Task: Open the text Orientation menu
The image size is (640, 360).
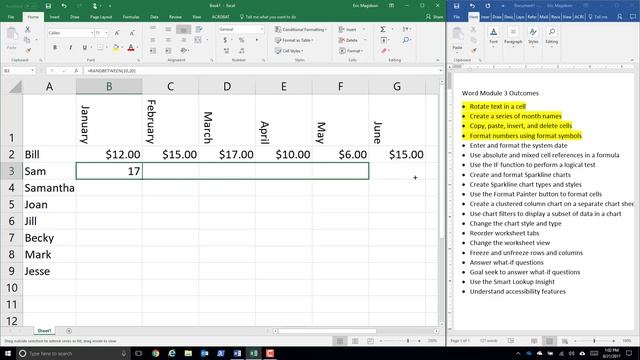Action: coord(184,51)
